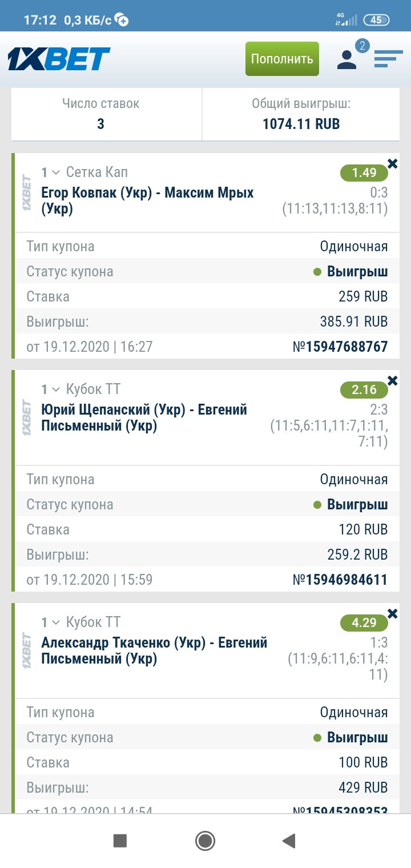
Task: Open match Александр Ткаченко - Евгений Письменный
Action: [x=154, y=650]
